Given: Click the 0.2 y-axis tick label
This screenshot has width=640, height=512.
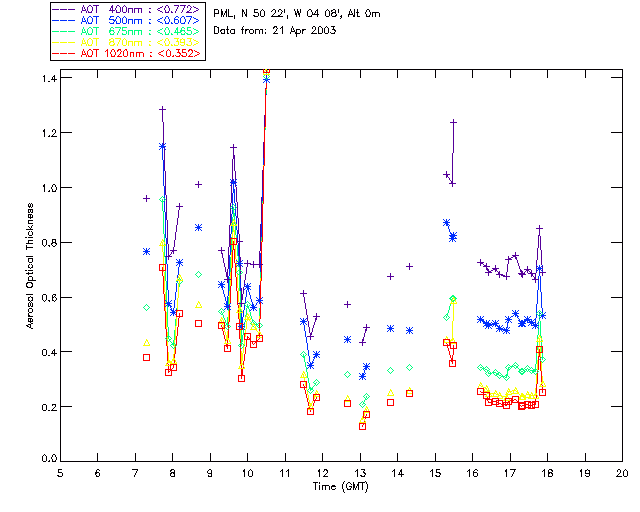Looking at the screenshot, I should (x=49, y=407).
